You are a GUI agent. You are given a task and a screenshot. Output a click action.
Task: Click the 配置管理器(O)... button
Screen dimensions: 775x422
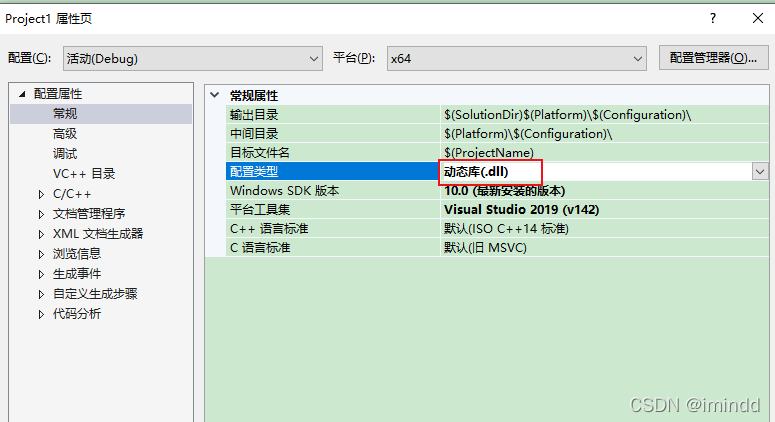(x=713, y=58)
